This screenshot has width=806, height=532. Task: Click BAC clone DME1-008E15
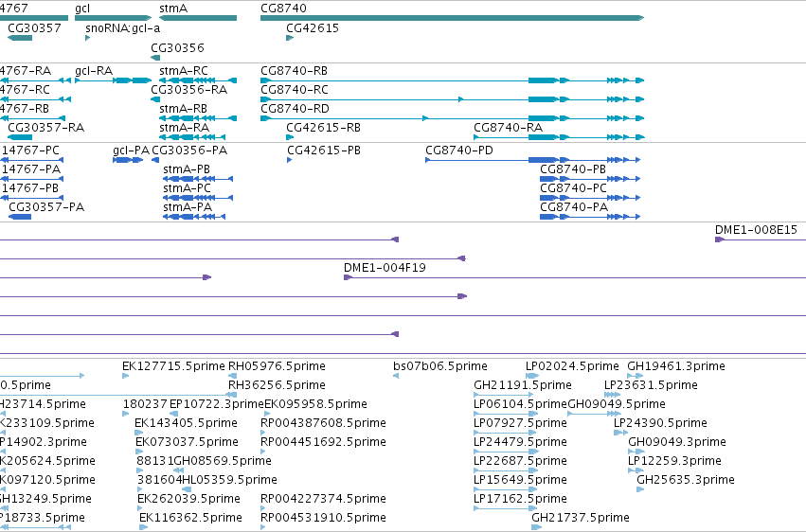[761, 239]
